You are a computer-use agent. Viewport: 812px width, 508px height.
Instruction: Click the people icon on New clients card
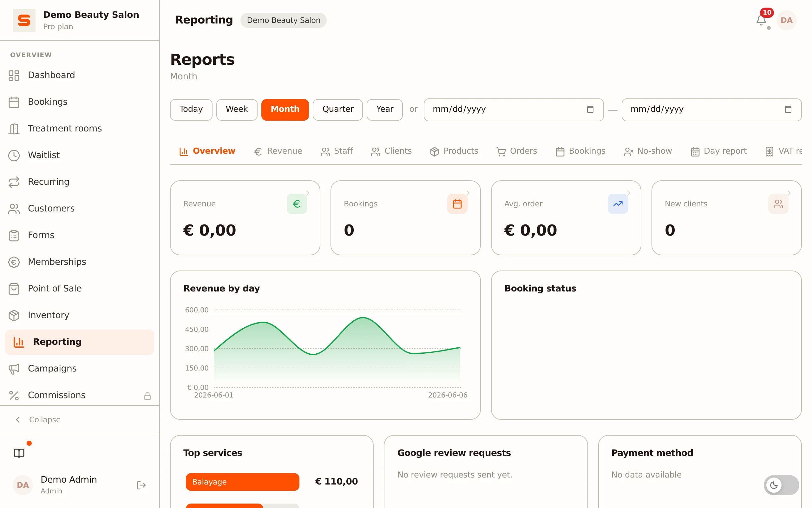778,204
